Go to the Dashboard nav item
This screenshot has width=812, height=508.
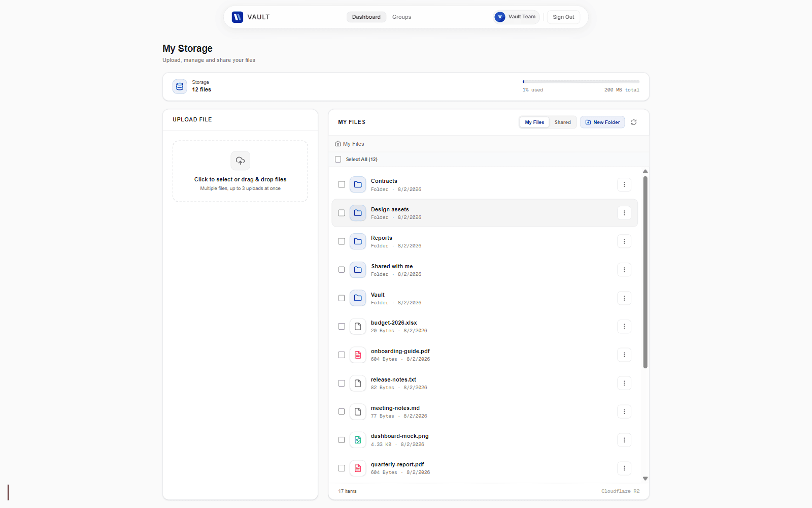tap(366, 17)
